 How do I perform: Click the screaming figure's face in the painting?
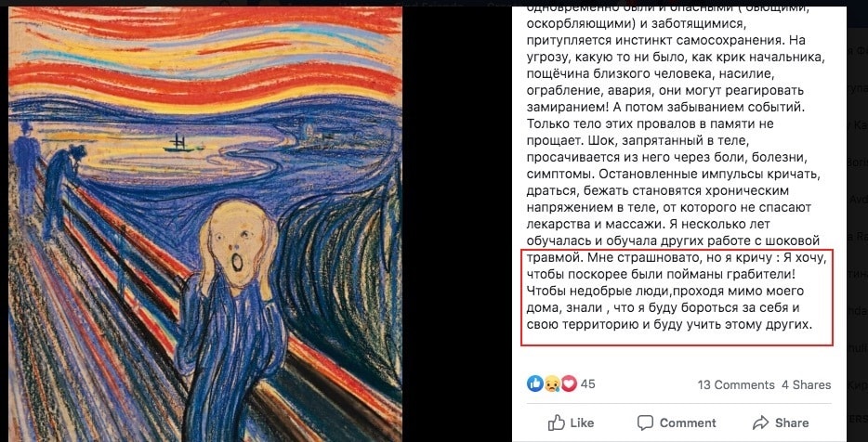tap(235, 243)
